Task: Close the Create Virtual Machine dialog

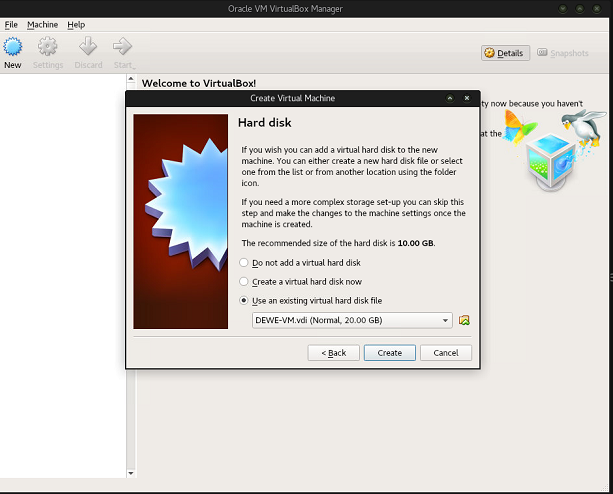Action: click(467, 98)
